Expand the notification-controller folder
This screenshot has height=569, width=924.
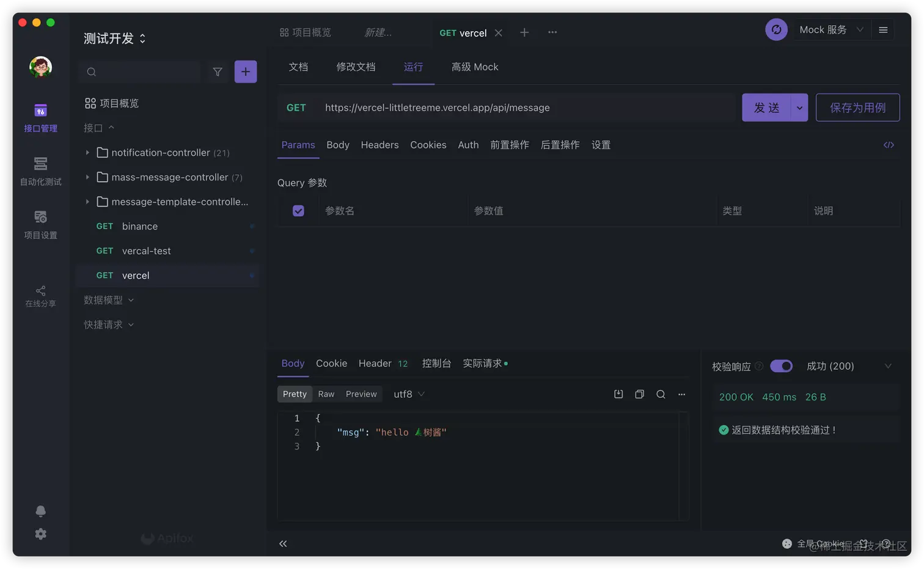[x=87, y=152]
